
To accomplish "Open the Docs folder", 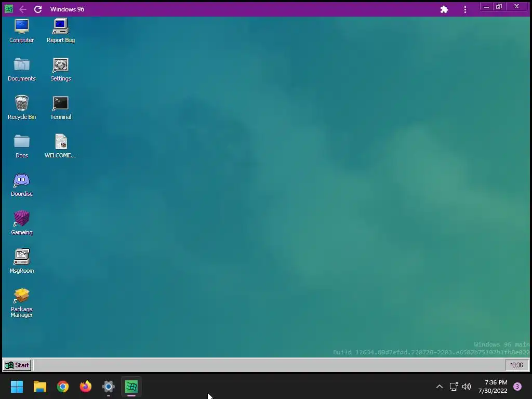I will pyautogui.click(x=21, y=146).
